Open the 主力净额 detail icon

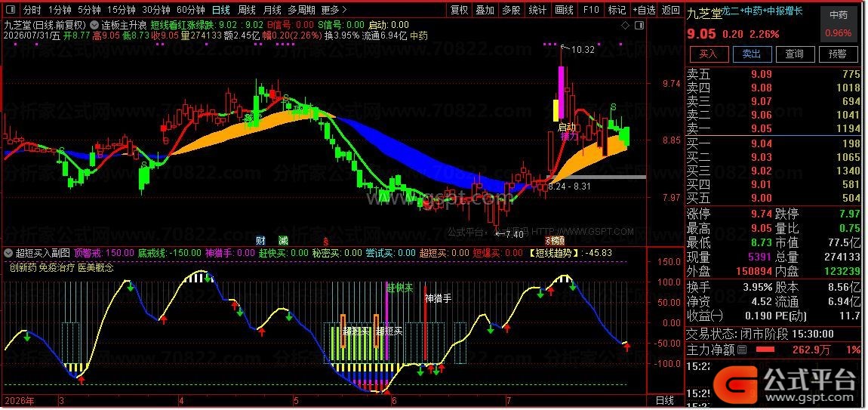coord(742,350)
